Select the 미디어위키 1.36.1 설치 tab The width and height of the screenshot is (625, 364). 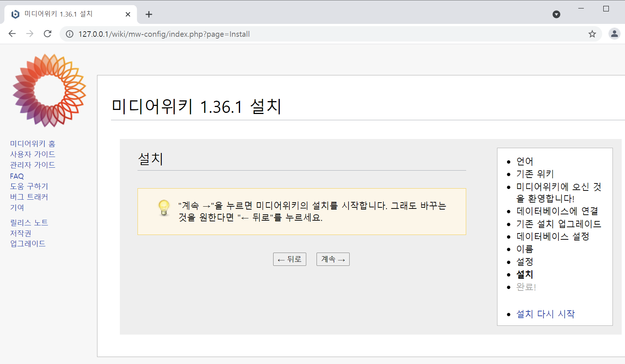(71, 14)
